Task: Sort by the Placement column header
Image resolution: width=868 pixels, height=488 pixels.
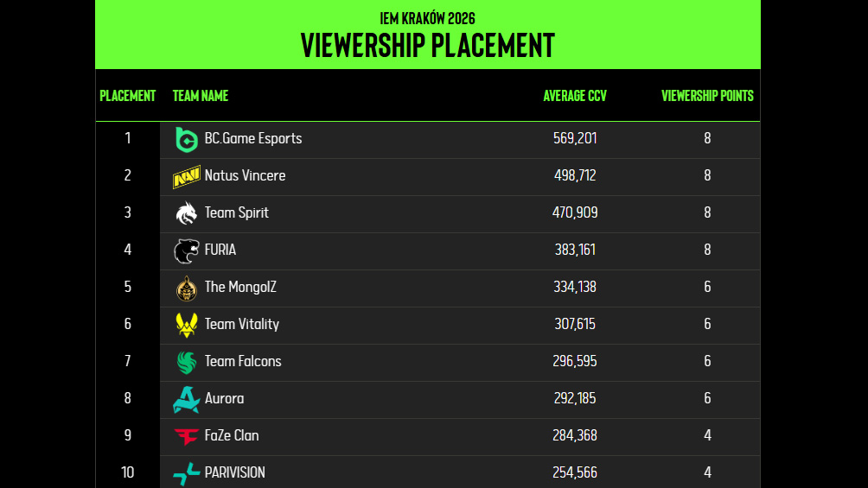Action: [128, 96]
